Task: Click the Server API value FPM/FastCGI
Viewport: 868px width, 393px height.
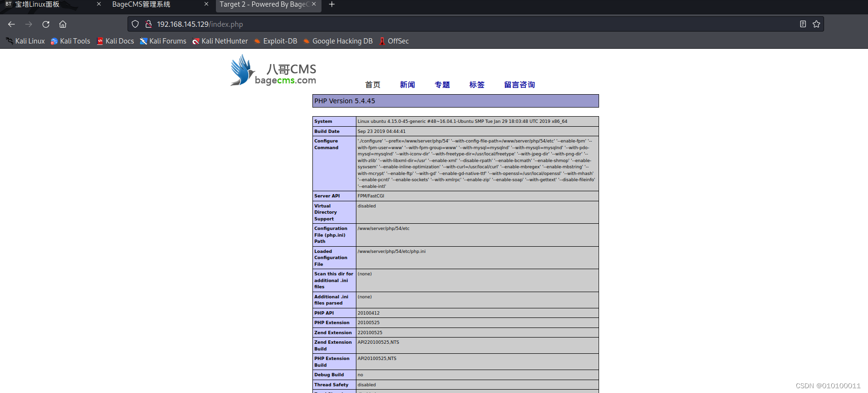Action: point(371,196)
